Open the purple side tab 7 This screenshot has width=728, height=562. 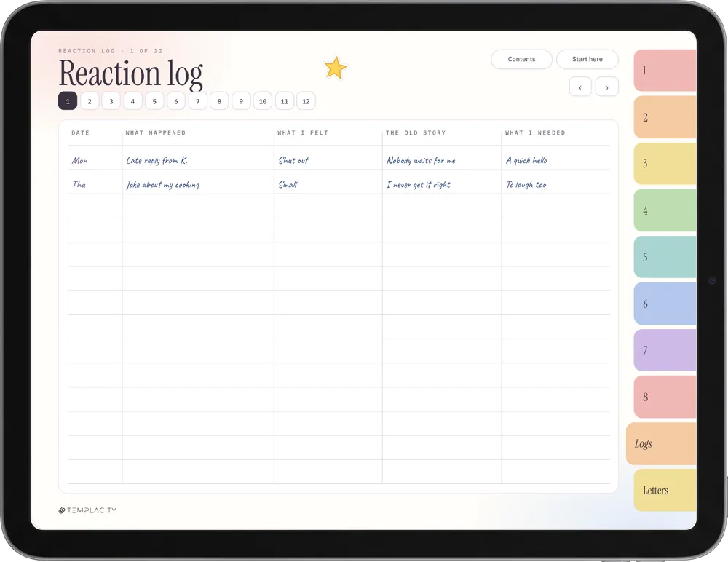[665, 350]
